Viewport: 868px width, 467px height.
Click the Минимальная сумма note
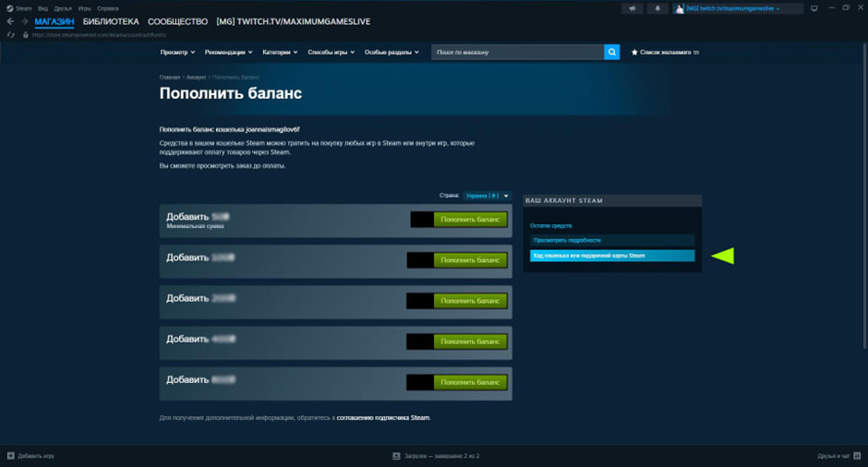click(x=196, y=226)
